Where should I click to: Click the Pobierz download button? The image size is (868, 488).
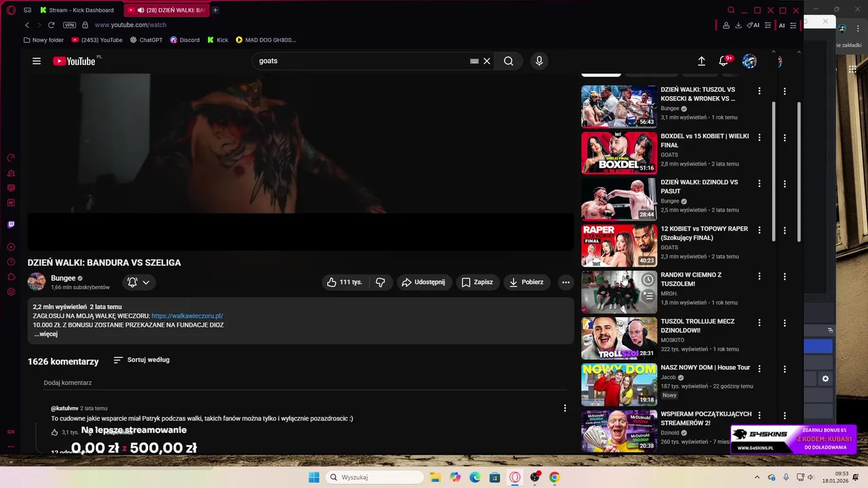[526, 282]
